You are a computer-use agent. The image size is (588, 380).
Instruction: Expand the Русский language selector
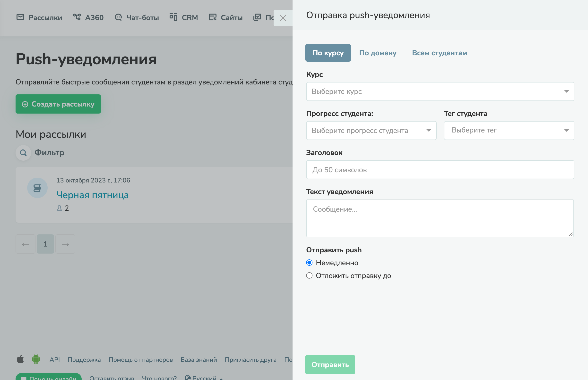(x=203, y=378)
